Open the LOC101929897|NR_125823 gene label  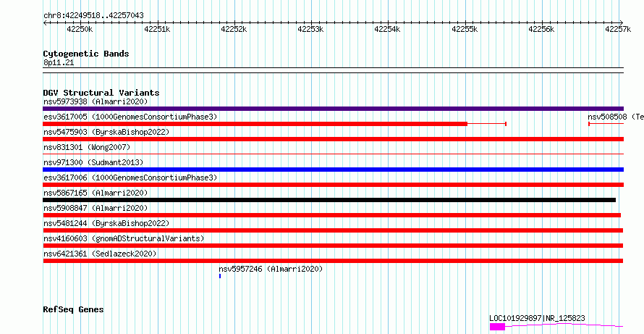(537, 318)
